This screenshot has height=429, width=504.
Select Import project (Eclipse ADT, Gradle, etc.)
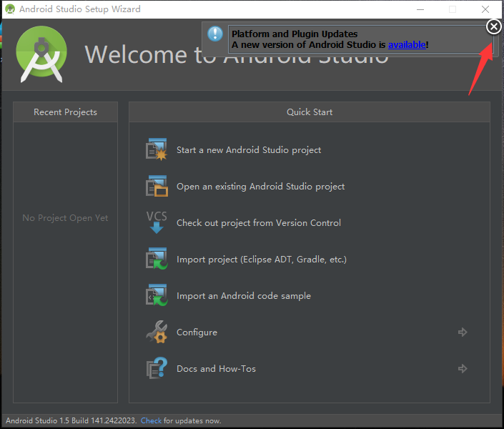[262, 260]
